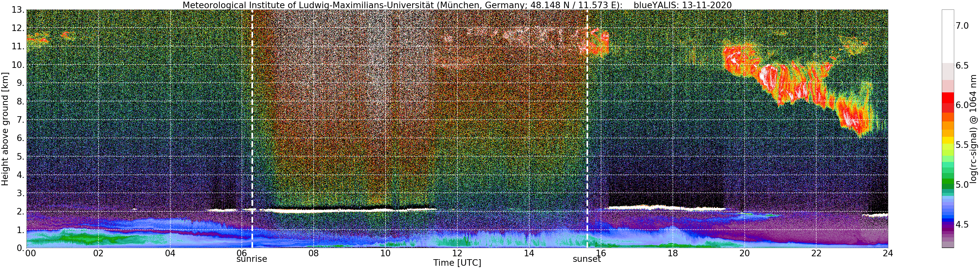
Task: Click the colorbar tick label '5.0'
Action: [962, 184]
